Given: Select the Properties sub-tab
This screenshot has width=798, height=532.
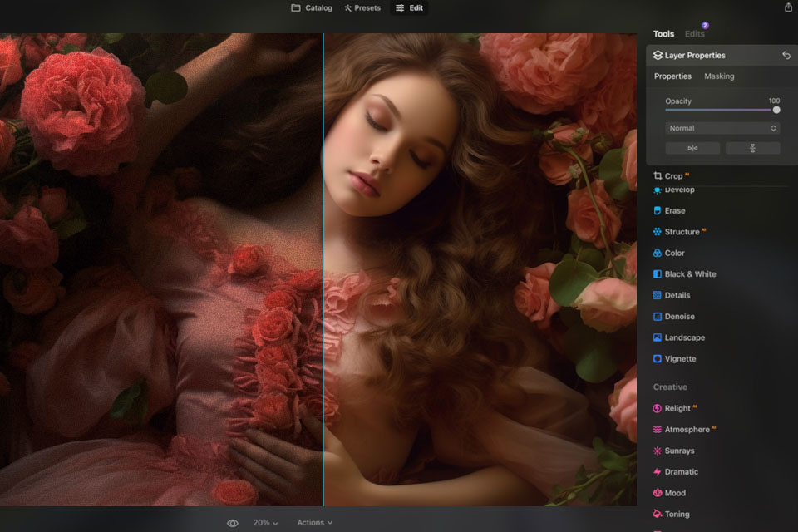Looking at the screenshot, I should pos(672,76).
